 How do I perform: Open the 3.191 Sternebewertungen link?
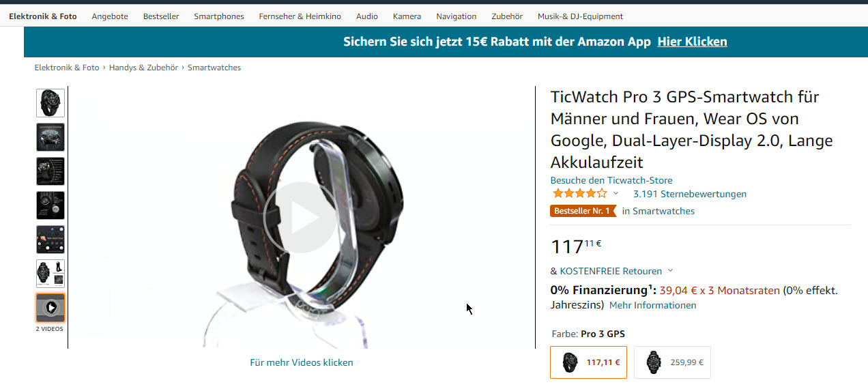coord(690,194)
